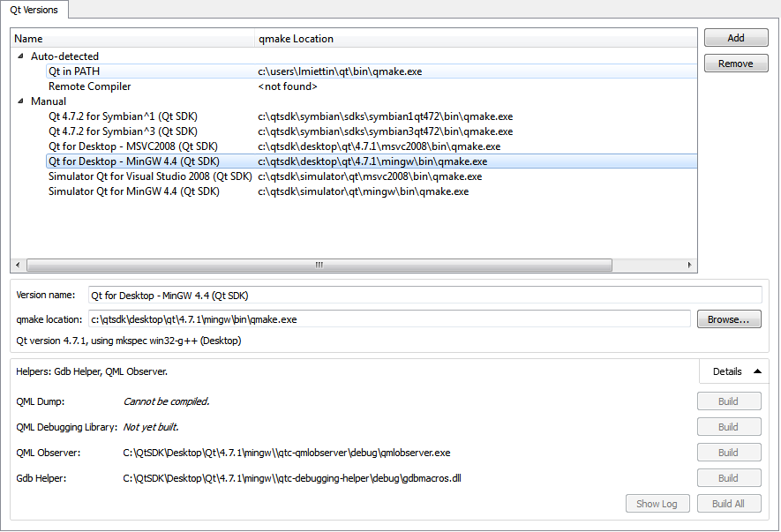Collapse the Manual tree group
Image resolution: width=781 pixels, height=532 pixels.
click(20, 101)
